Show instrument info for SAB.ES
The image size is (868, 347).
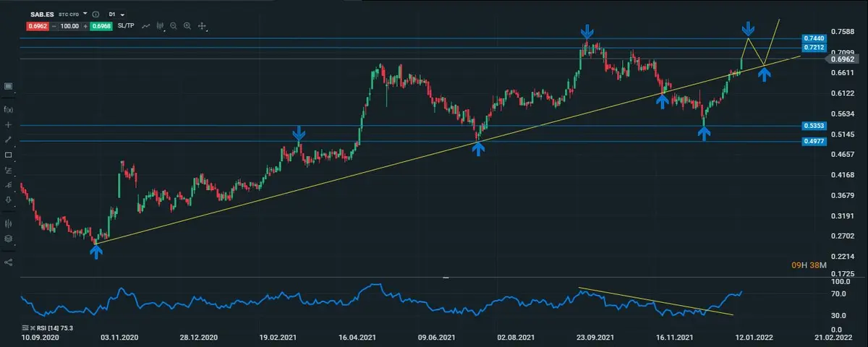(96, 14)
